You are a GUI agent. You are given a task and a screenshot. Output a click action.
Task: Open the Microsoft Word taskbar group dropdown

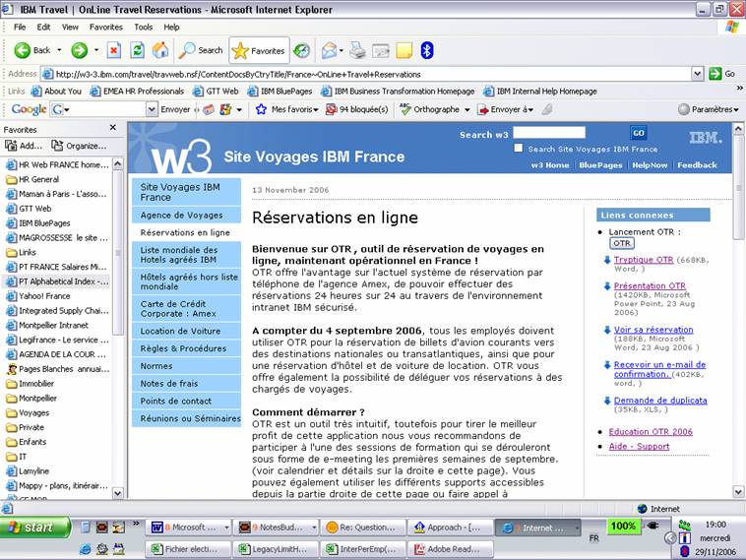tap(226, 528)
